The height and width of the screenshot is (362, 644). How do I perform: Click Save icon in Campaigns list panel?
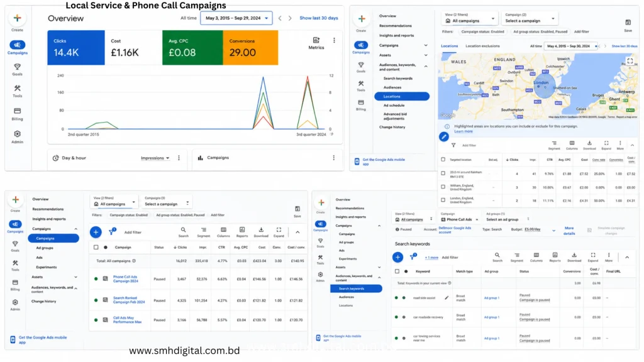297,209
